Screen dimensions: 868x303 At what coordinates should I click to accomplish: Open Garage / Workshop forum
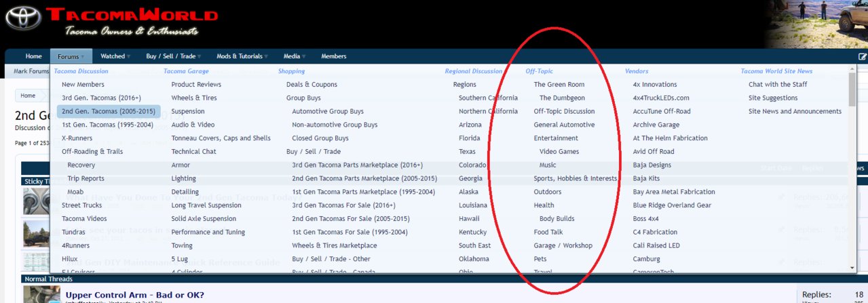tap(563, 245)
